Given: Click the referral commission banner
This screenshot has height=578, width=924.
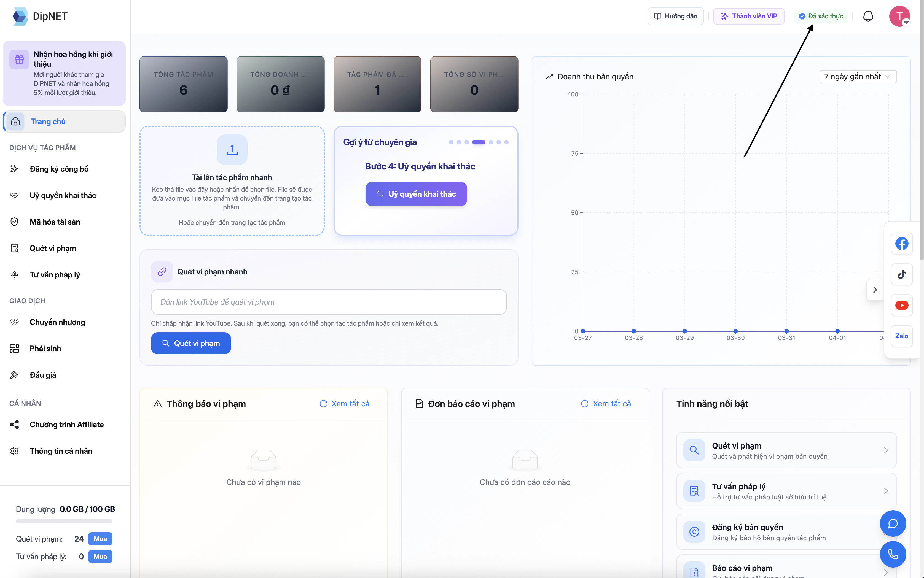Looking at the screenshot, I should [64, 73].
